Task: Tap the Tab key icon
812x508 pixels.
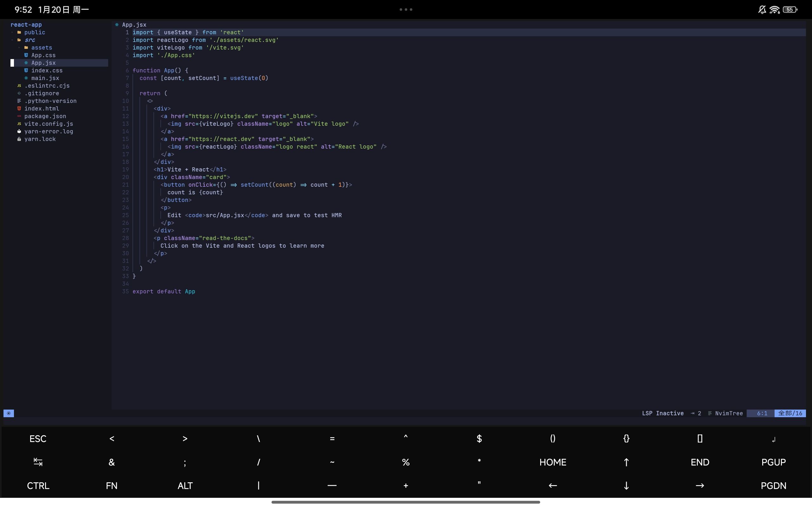Action: 38,462
